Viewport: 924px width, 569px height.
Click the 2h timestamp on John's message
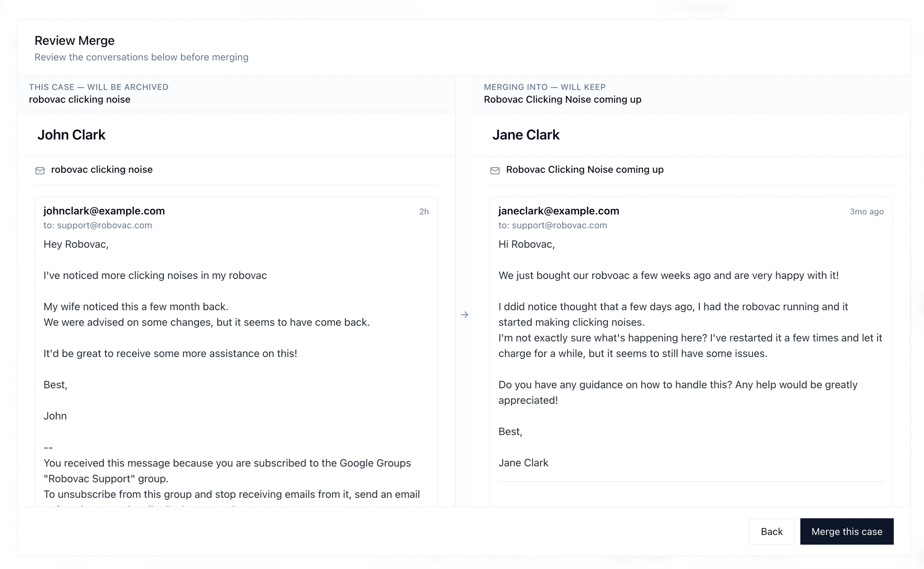click(x=423, y=212)
